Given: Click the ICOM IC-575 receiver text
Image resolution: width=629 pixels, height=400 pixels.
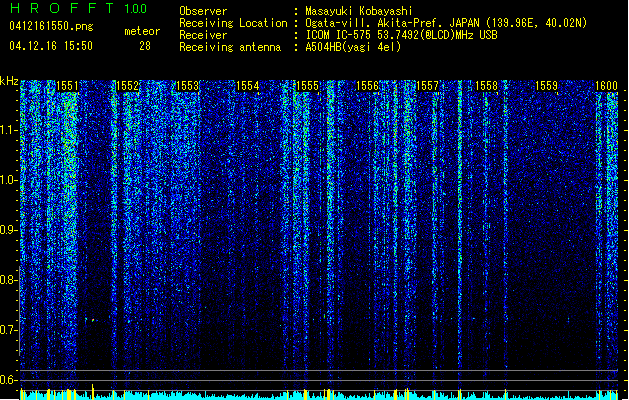Looking at the screenshot, I should 402,35.
